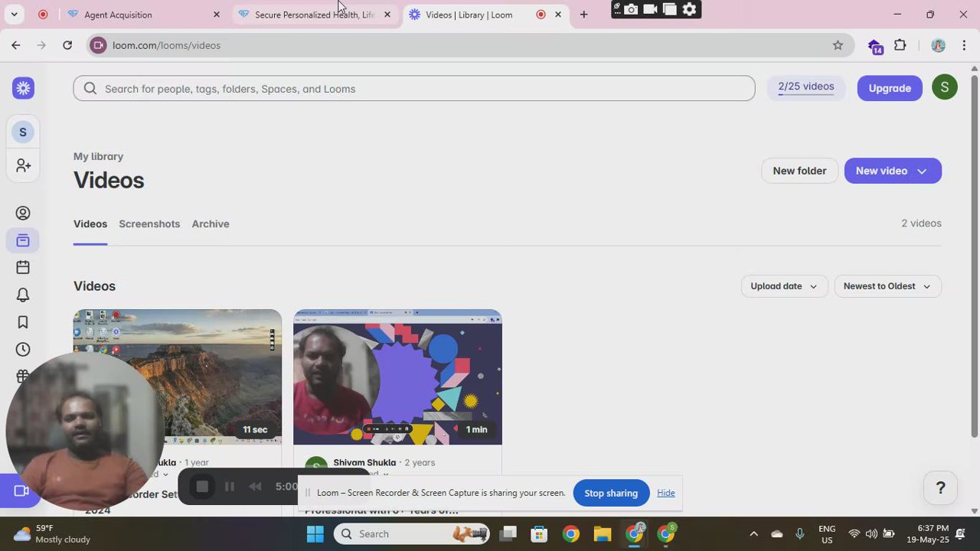Image resolution: width=980 pixels, height=551 pixels.
Task: Open the 11 sec video thumbnail
Action: point(178,377)
